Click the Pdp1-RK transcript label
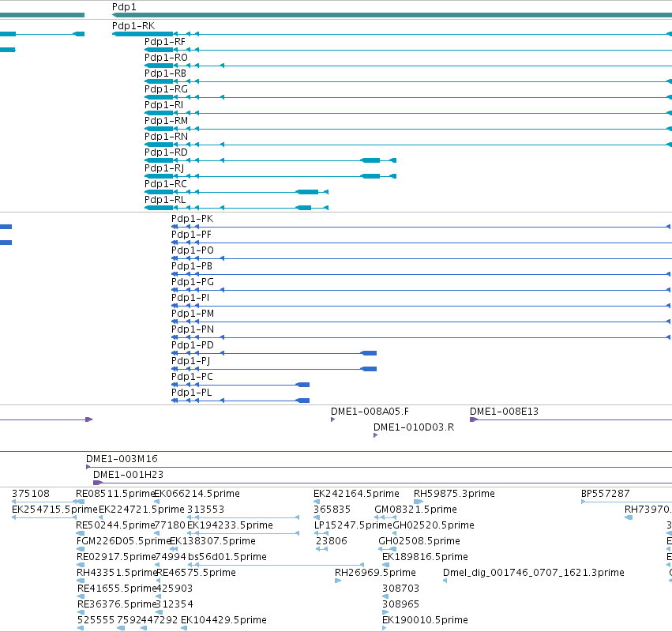The image size is (672, 632). pyautogui.click(x=133, y=26)
